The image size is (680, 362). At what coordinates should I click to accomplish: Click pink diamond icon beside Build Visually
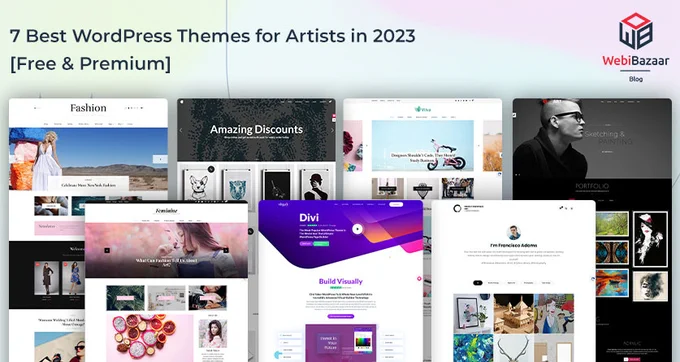pyautogui.click(x=419, y=278)
